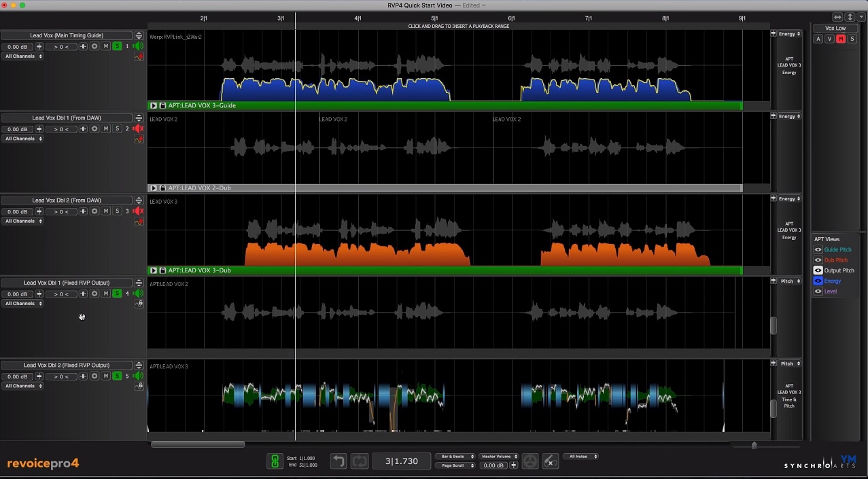Click the horizontal timeline scrollbar thumb
This screenshot has width=868, height=479.
pyautogui.click(x=197, y=444)
